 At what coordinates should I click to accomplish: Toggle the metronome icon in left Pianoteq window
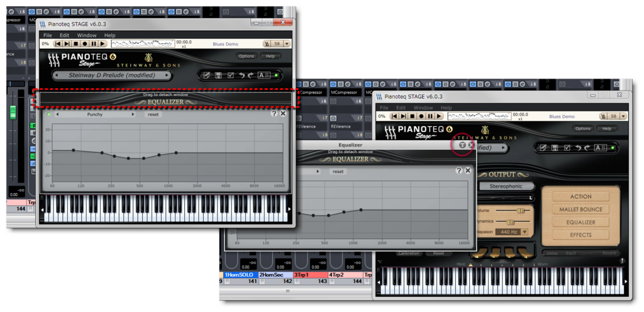click(267, 44)
